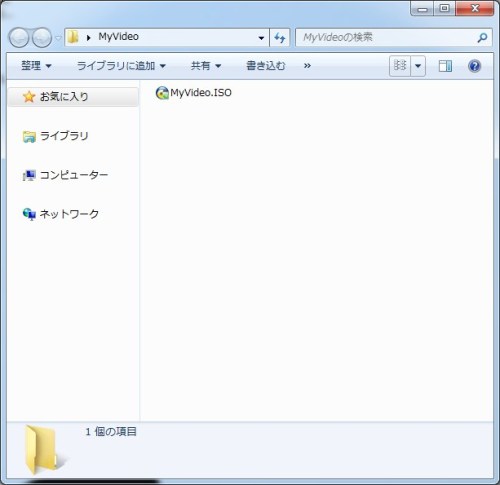The image size is (500, 485).
Task: Toggle the preview pane
Action: click(445, 66)
